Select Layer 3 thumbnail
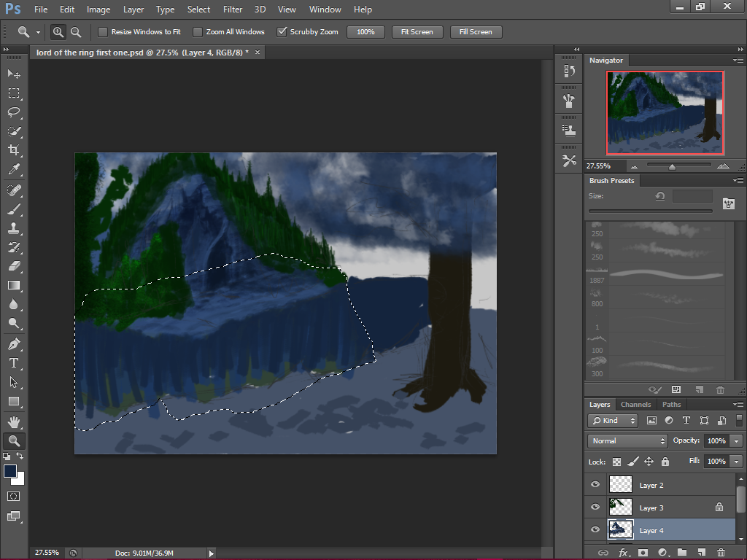Image resolution: width=747 pixels, height=560 pixels. coord(621,507)
